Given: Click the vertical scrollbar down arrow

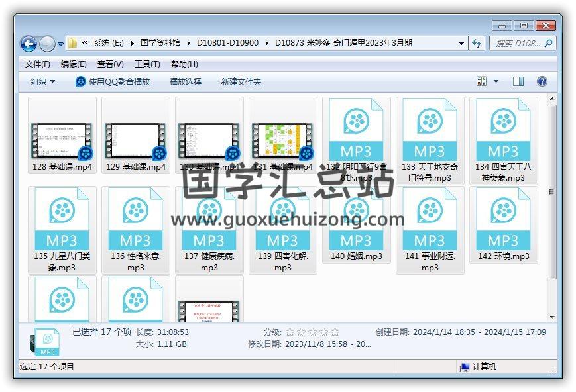Looking at the screenshot, I should click(x=551, y=317).
